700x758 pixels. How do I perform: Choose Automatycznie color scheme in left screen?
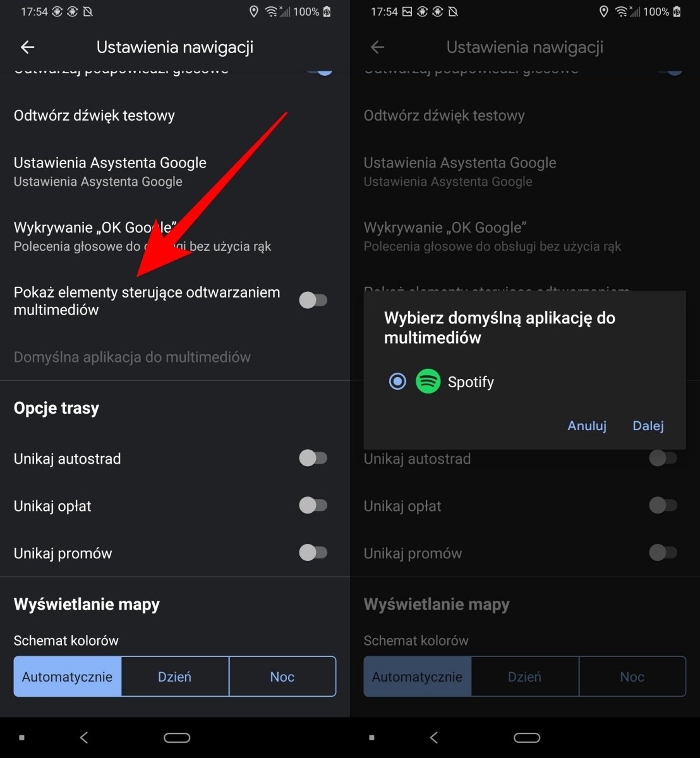68,677
